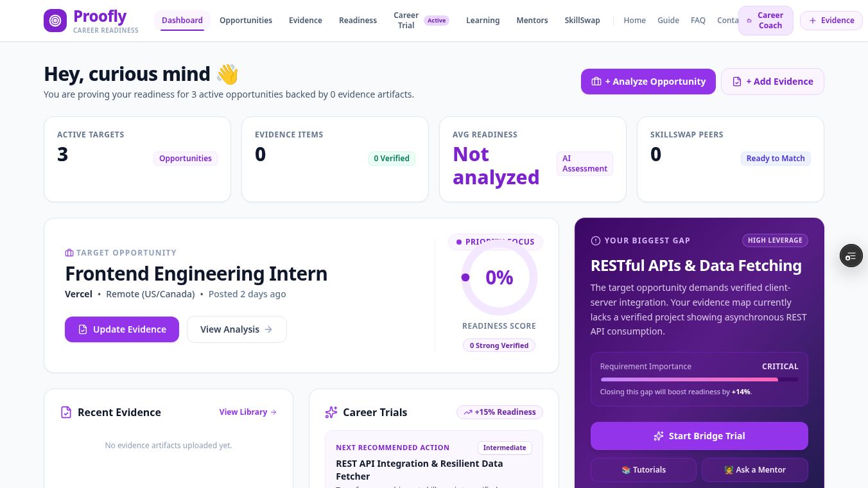This screenshot has width=868, height=488.
Task: Open the floating list widget icon
Action: pyautogui.click(x=851, y=256)
